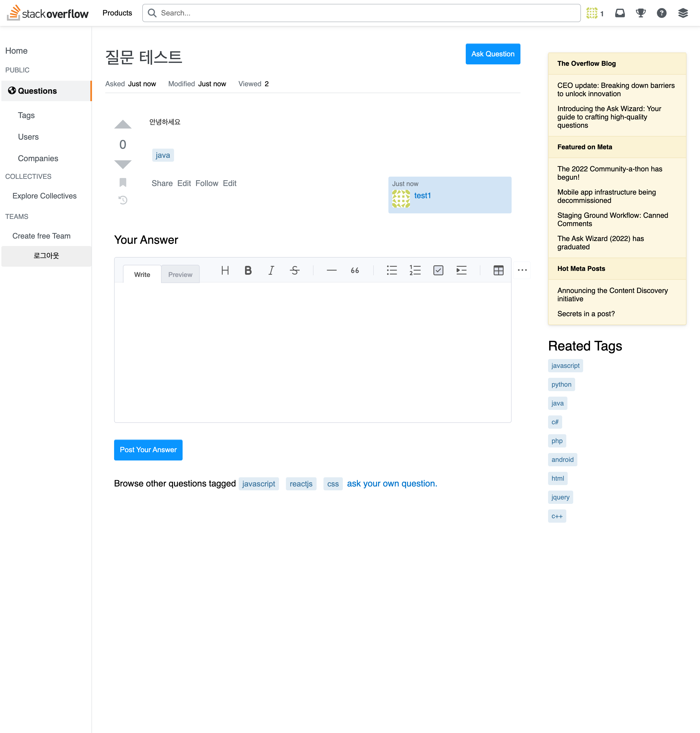This screenshot has height=733, width=700.
Task: Open the inbox icon
Action: click(x=620, y=13)
